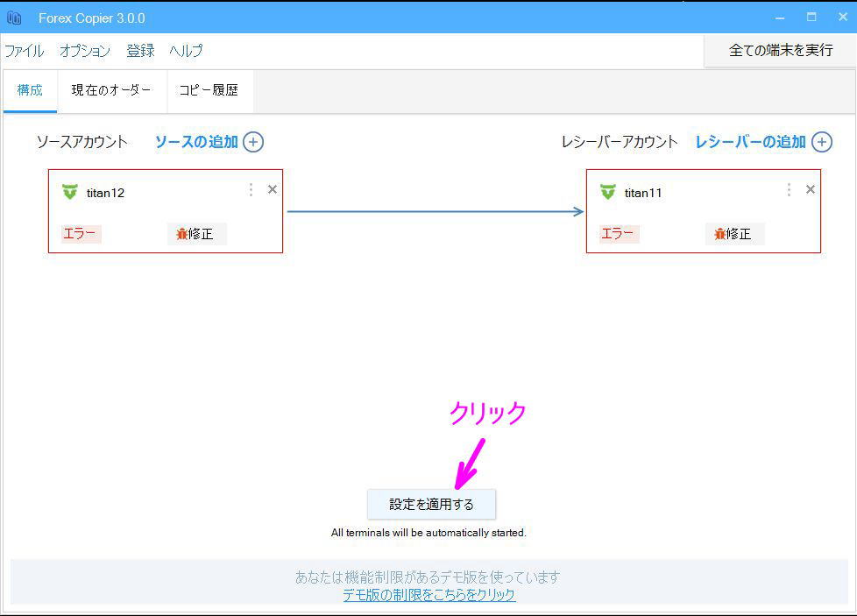Click the bug icon on titan11's 修正 button
The image size is (857, 616).
click(719, 233)
